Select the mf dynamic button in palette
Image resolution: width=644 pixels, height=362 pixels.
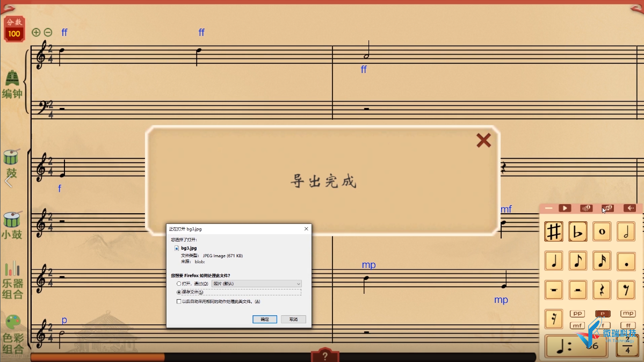577,325
